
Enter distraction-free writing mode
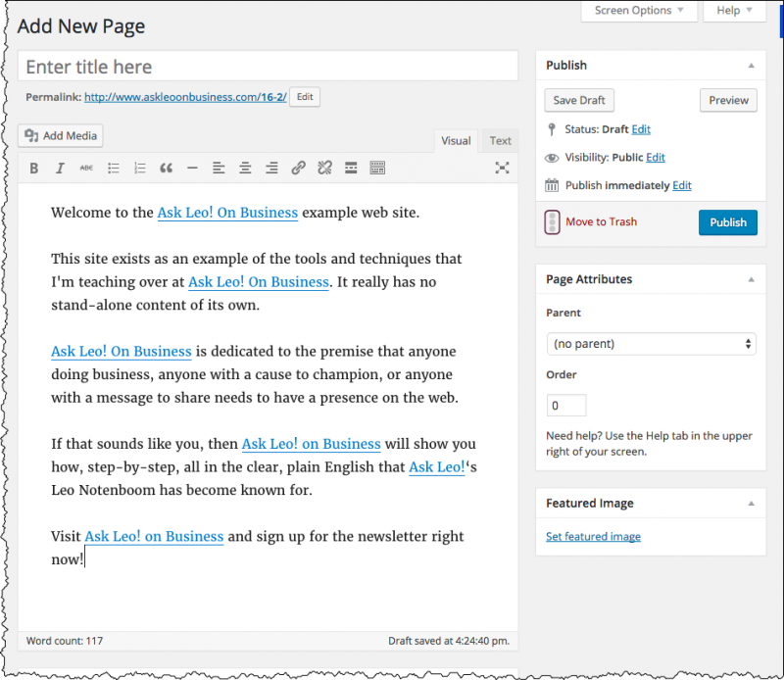pos(502,168)
